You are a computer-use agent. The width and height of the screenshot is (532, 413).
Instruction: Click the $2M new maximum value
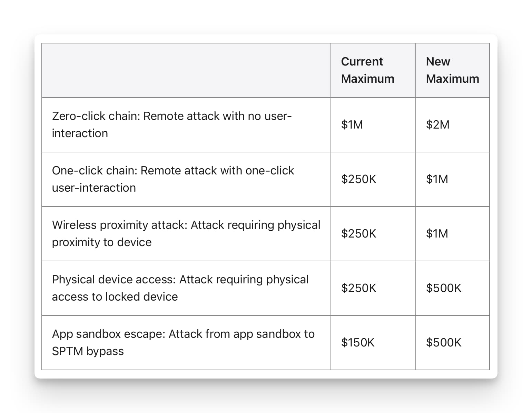[x=437, y=124]
